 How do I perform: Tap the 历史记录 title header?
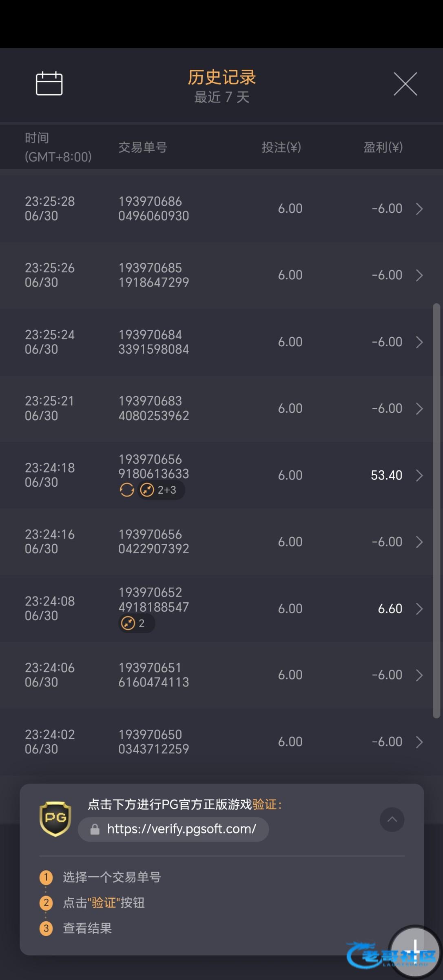[221, 77]
